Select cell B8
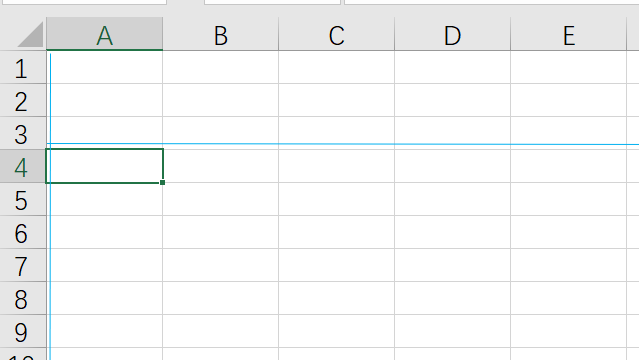The width and height of the screenshot is (639, 360). click(220, 299)
